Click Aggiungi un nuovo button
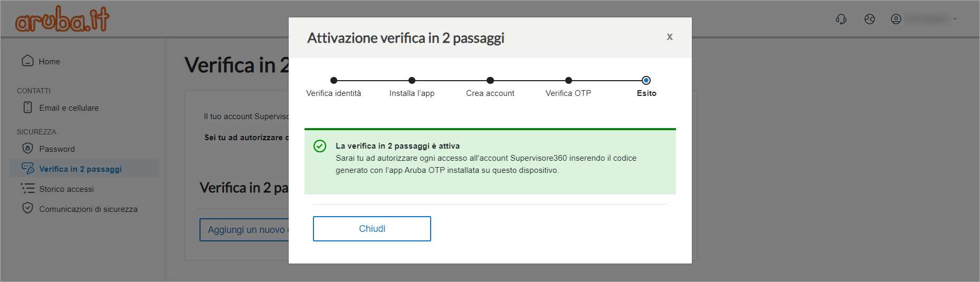Screen dimensions: 980x282 pos(244,230)
